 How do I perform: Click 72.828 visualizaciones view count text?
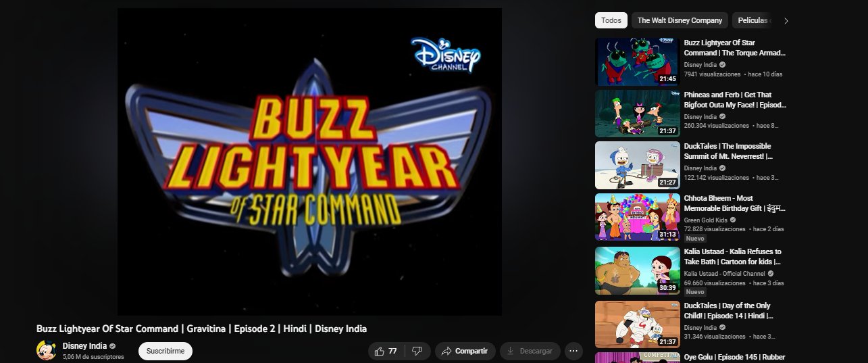(x=714, y=229)
